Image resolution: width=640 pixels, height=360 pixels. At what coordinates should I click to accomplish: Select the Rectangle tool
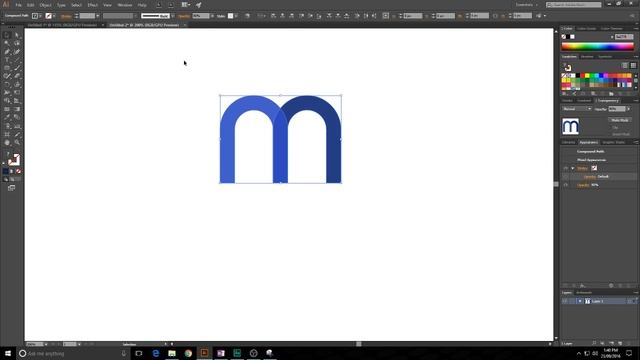click(7, 68)
